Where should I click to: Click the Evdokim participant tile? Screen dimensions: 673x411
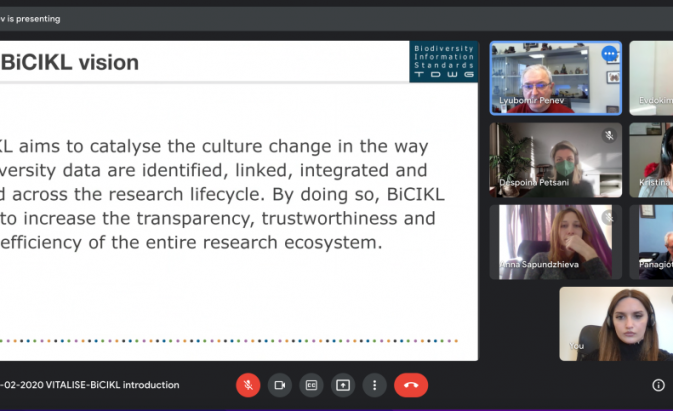tap(651, 78)
